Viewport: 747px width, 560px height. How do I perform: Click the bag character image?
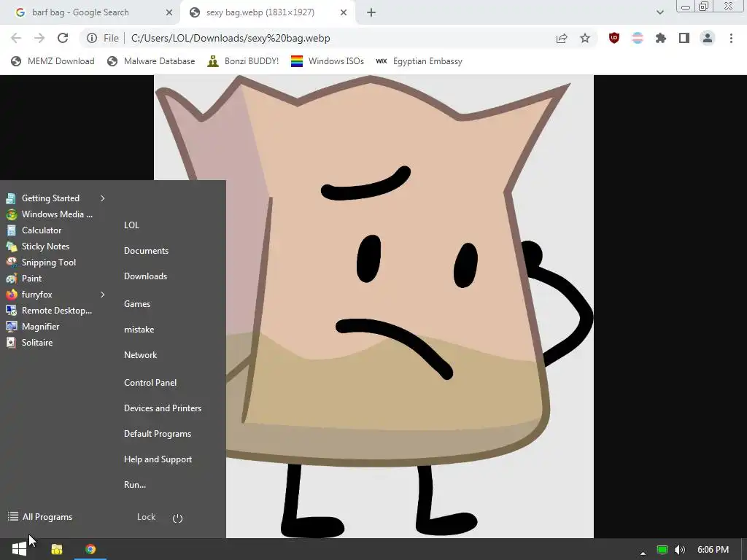click(374, 306)
